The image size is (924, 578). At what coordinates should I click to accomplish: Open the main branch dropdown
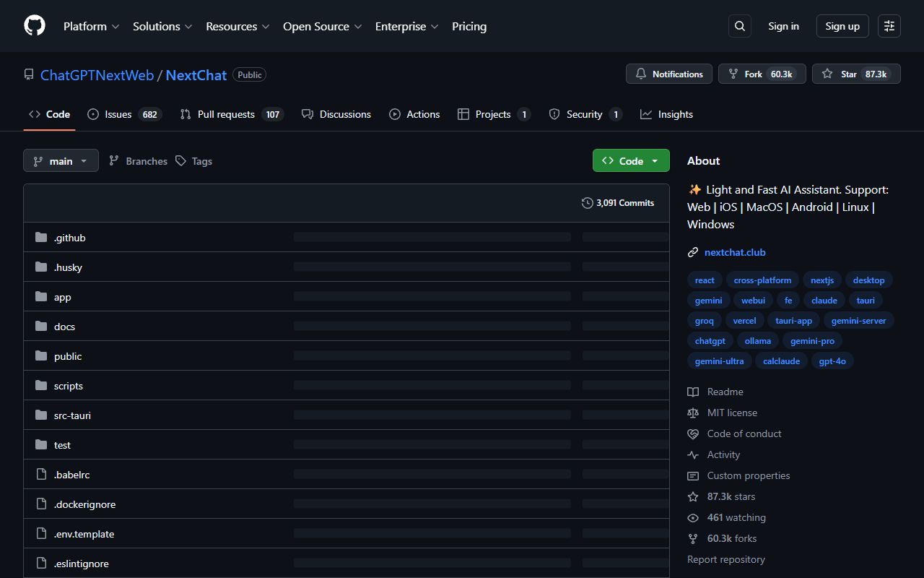click(61, 160)
